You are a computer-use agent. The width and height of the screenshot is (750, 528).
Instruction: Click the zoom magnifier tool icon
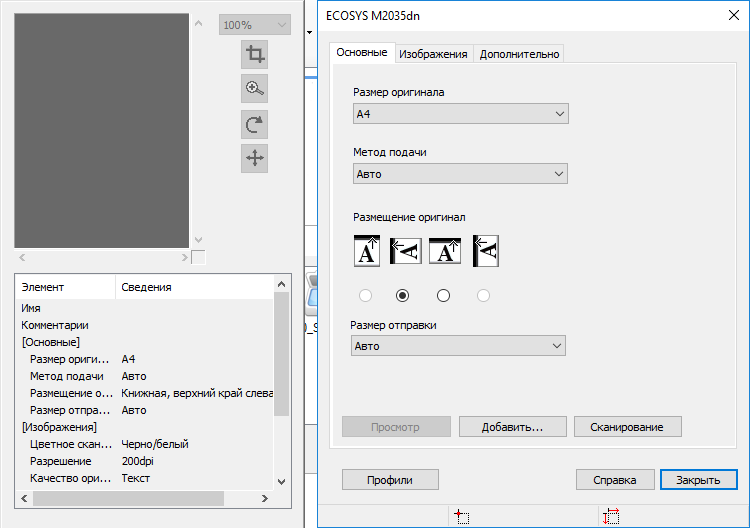pyautogui.click(x=255, y=89)
